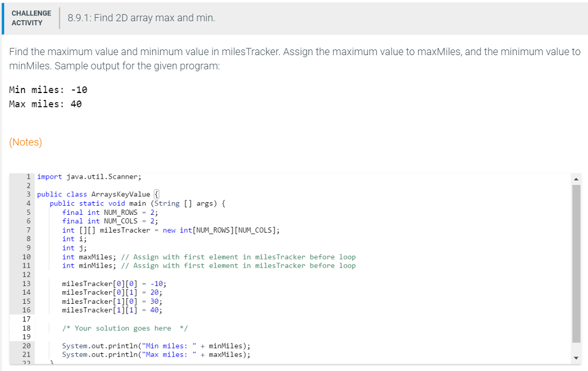Click the CHALLENGE ACTIVITY label
This screenshot has width=588, height=371.
(31, 18)
